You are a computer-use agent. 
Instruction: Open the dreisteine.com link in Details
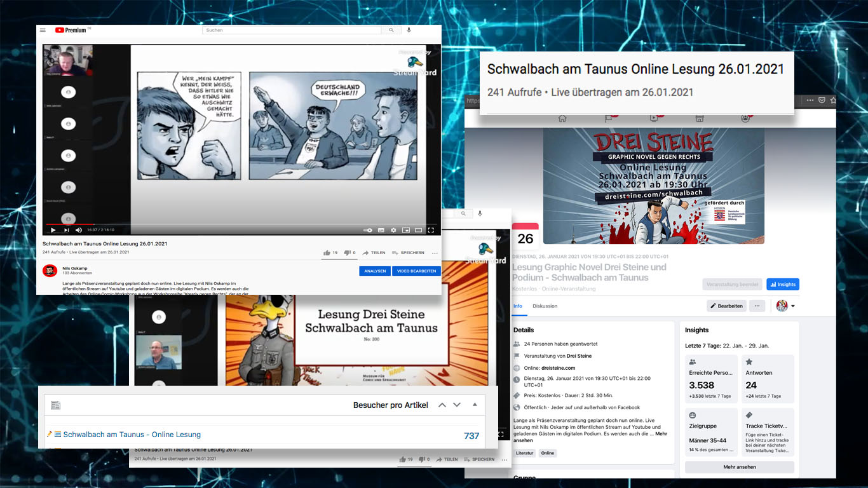click(x=559, y=368)
